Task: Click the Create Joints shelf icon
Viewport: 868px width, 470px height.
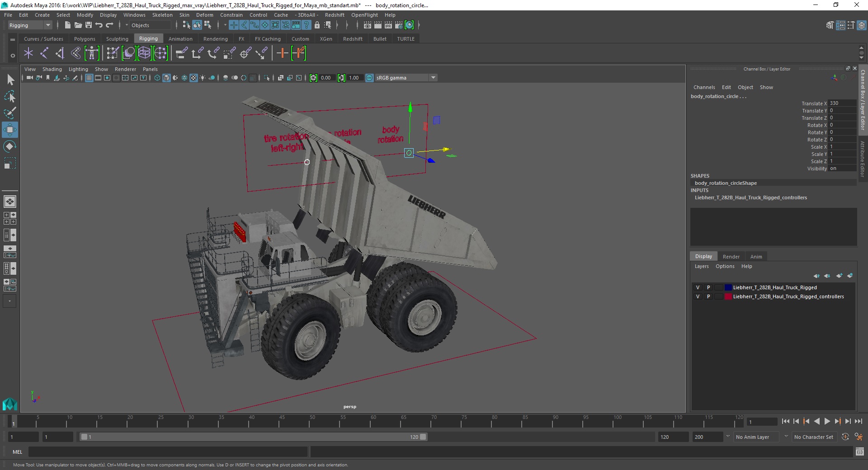Action: [44, 53]
